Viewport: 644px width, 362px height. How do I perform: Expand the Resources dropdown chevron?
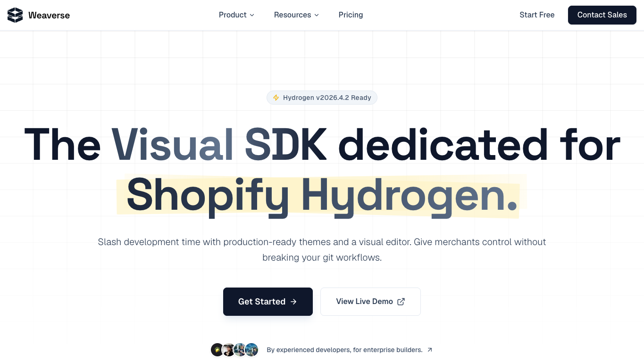[x=317, y=15]
